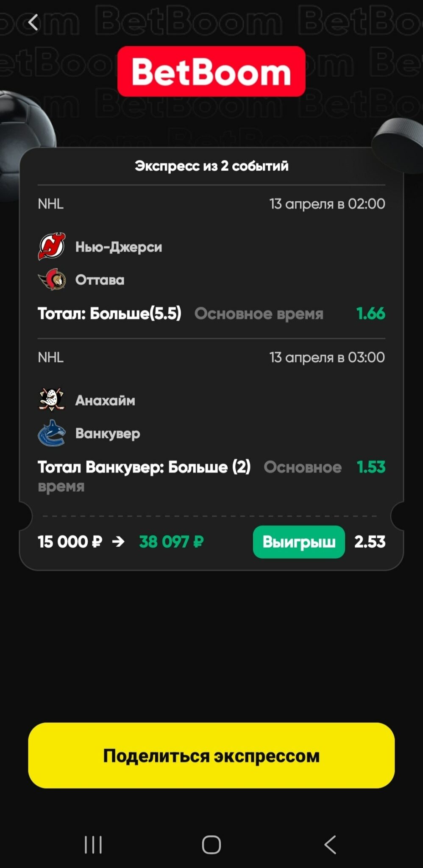Tap the back arrow at top left

coord(33,22)
